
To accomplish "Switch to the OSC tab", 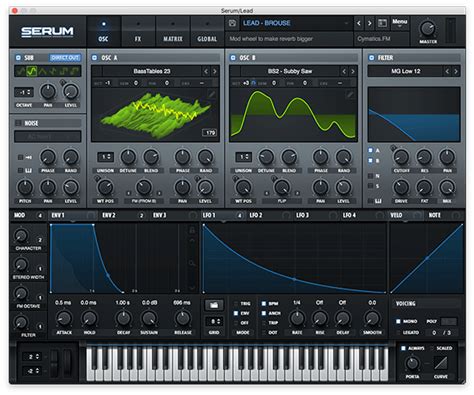I will click(103, 32).
